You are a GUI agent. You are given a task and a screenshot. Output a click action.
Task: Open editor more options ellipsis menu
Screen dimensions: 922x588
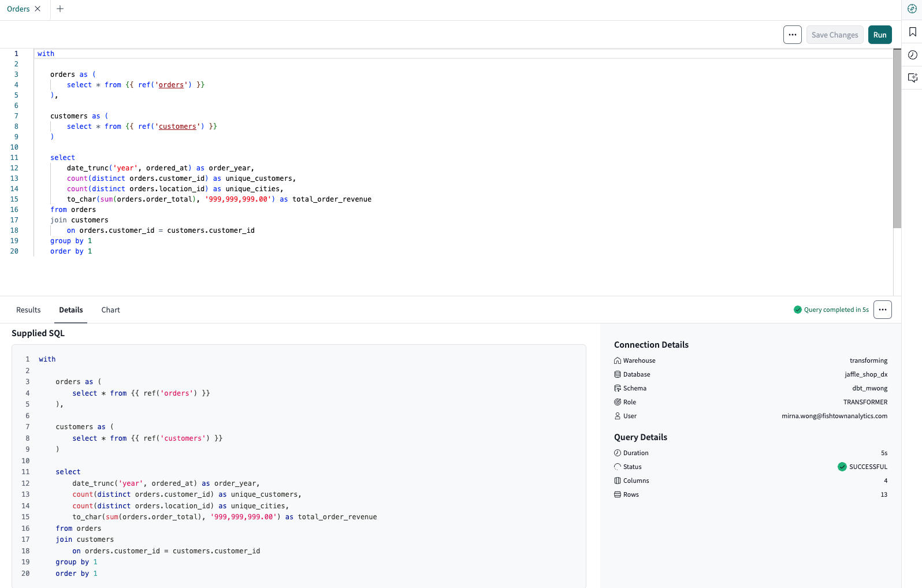[x=793, y=35]
